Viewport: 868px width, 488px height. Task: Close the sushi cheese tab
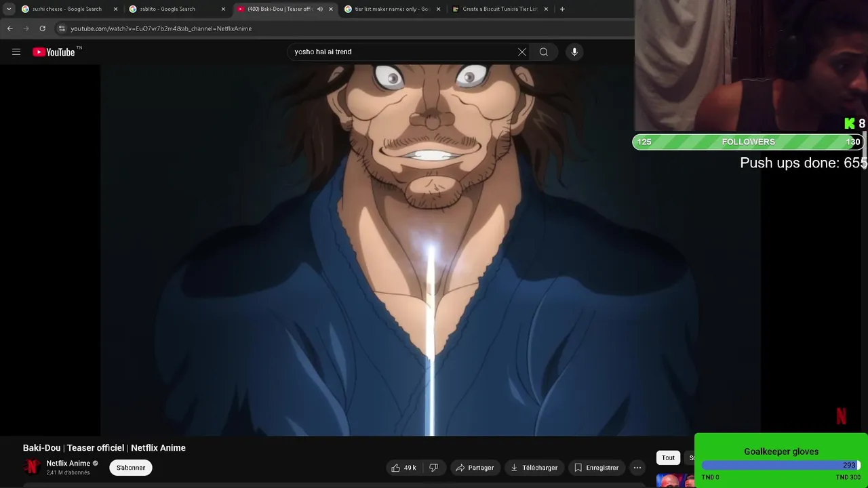115,9
